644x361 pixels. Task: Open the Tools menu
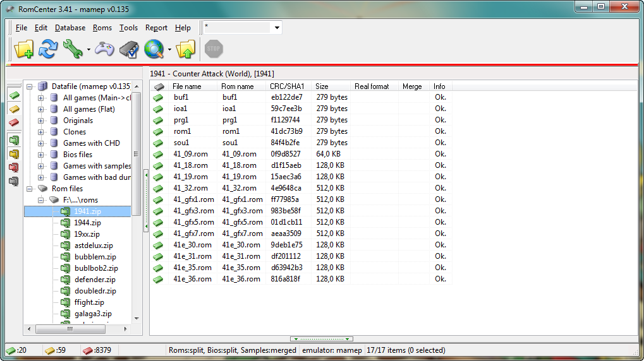coord(128,28)
